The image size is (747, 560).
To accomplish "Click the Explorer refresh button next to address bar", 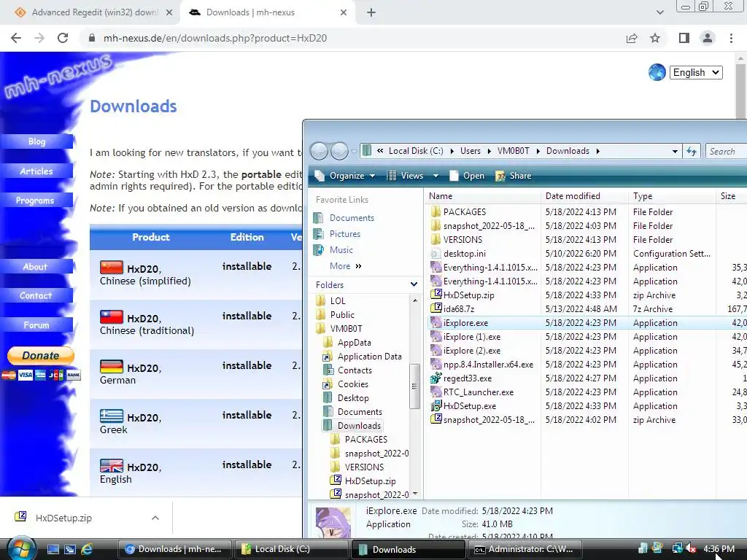I will click(x=692, y=152).
